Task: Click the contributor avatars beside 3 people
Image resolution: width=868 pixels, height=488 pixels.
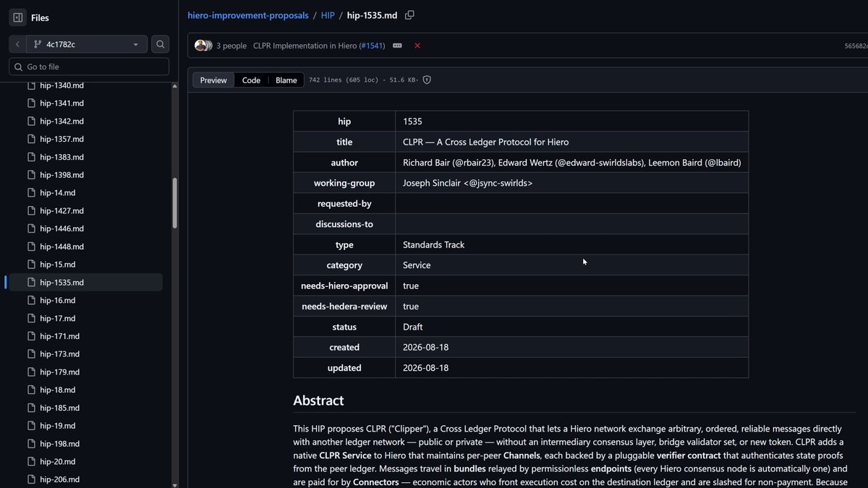Action: (203, 46)
